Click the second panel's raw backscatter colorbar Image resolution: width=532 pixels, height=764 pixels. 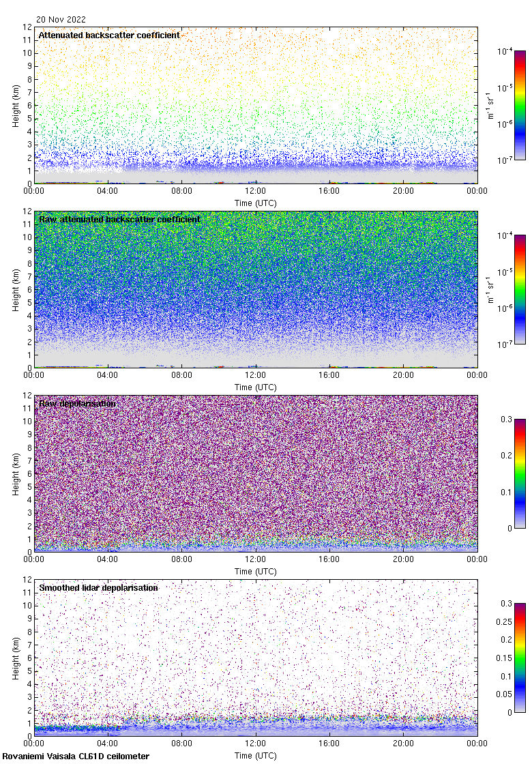[x=520, y=289]
